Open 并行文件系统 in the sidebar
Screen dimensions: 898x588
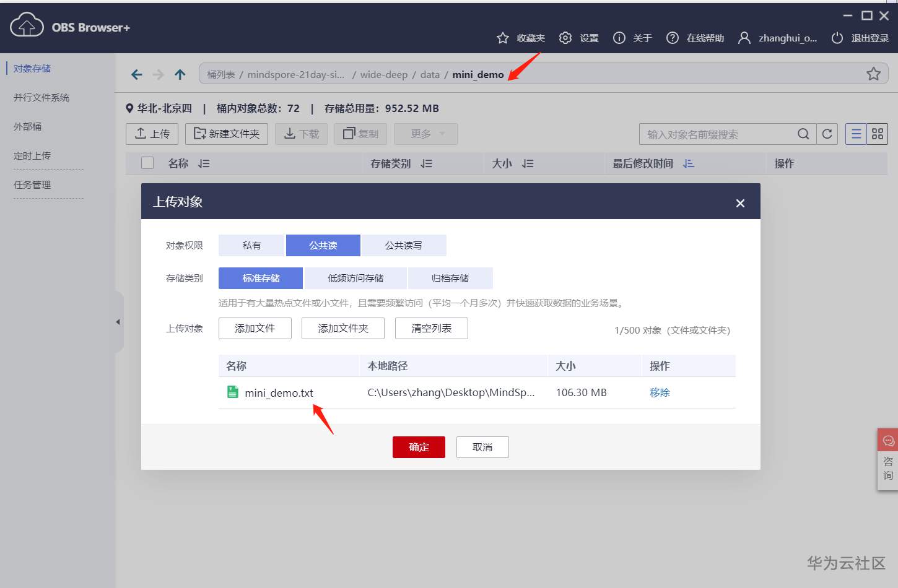(41, 97)
